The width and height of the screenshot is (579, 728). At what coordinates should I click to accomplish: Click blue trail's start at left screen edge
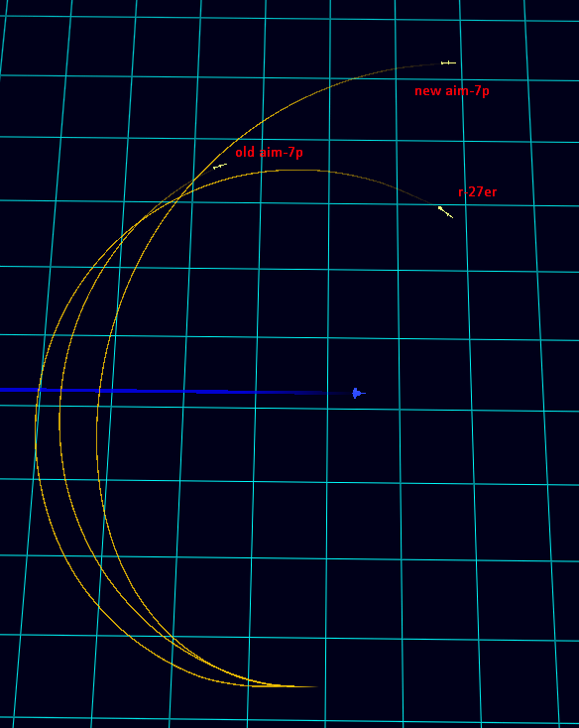click(x=2, y=390)
